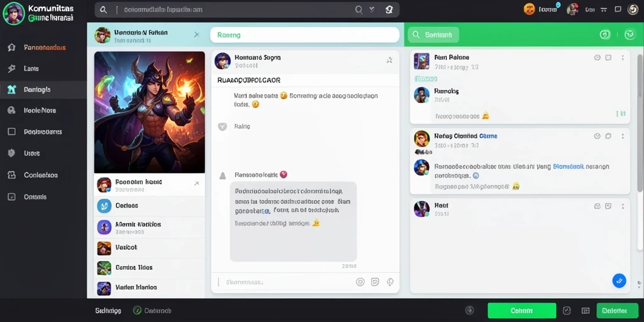This screenshot has width=644, height=322.
Task: Follow the blue link in second card's title
Action: [488, 136]
